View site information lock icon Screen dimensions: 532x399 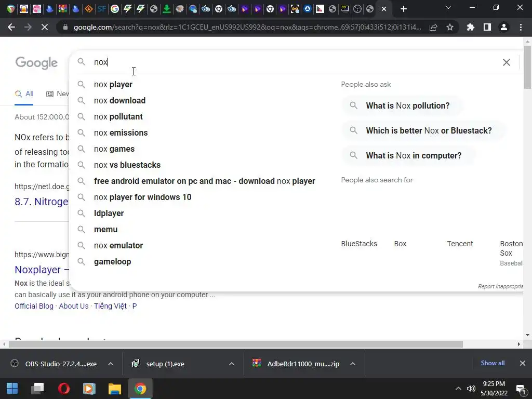point(65,27)
